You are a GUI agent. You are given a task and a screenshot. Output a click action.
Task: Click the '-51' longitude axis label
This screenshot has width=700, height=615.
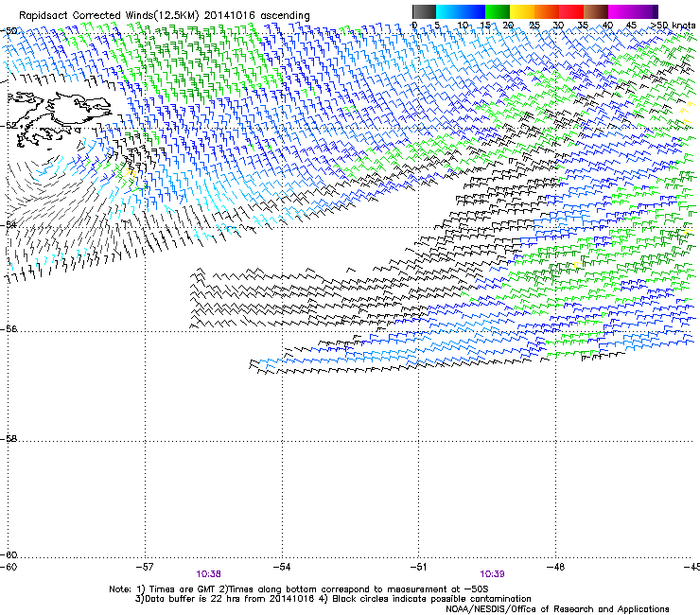point(418,567)
